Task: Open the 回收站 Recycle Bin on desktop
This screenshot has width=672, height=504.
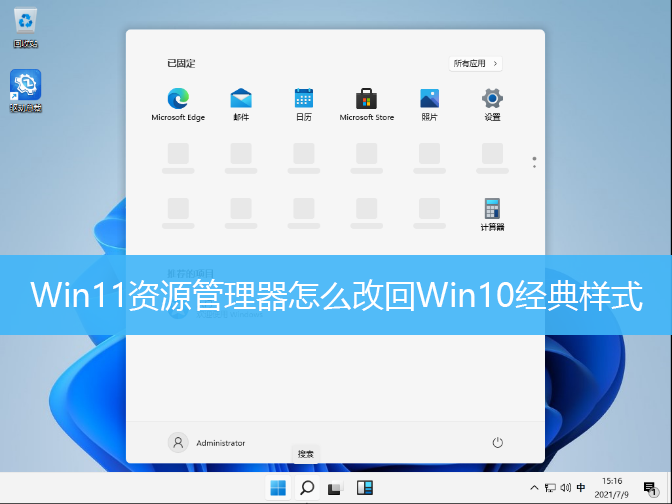Action: [x=25, y=21]
